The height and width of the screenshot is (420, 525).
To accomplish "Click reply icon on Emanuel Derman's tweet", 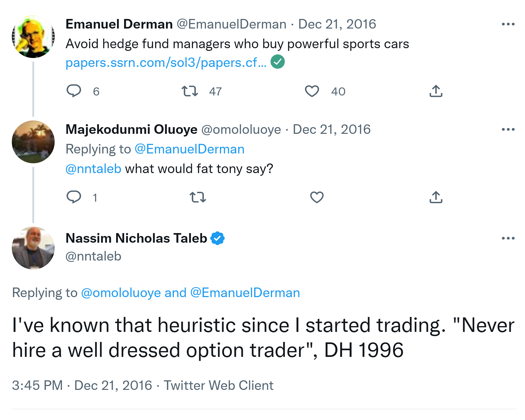I will point(74,91).
